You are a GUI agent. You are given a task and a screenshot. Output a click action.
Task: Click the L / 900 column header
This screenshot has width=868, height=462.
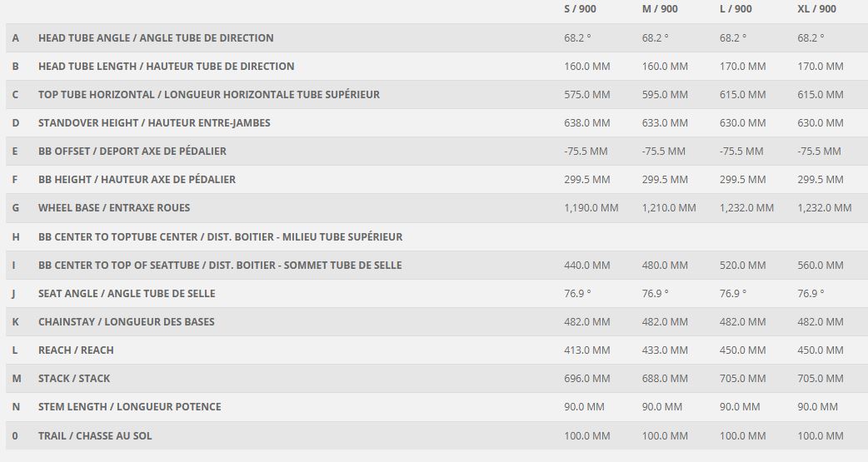pos(736,9)
